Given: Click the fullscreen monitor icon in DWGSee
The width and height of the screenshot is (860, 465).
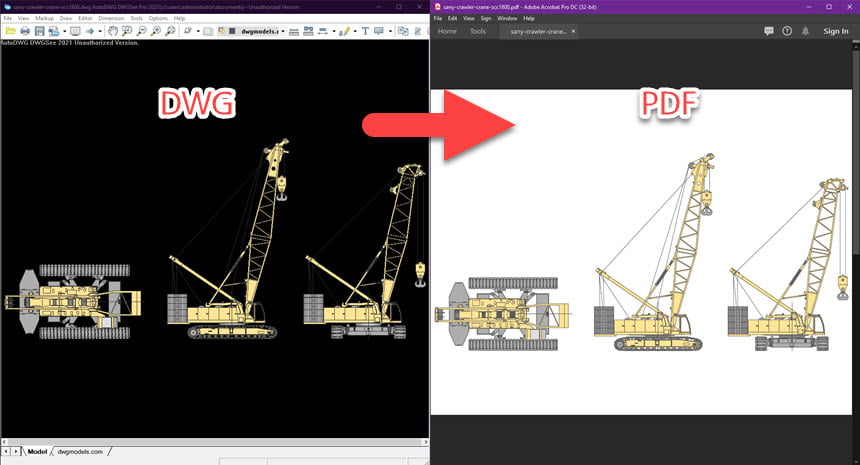Looking at the screenshot, I should click(x=75, y=31).
